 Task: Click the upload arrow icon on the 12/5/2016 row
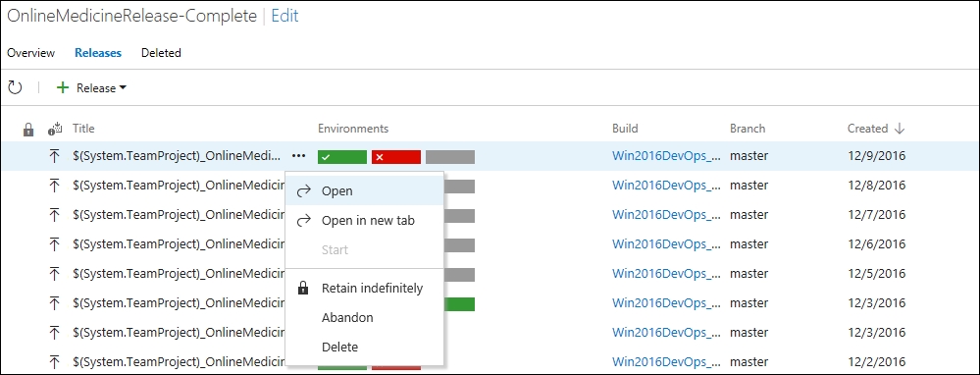(54, 274)
